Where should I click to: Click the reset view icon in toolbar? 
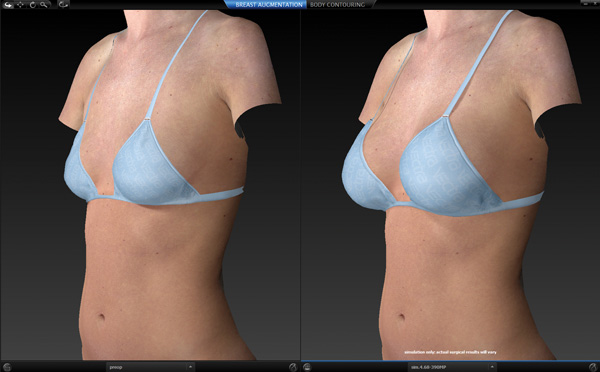point(64,5)
